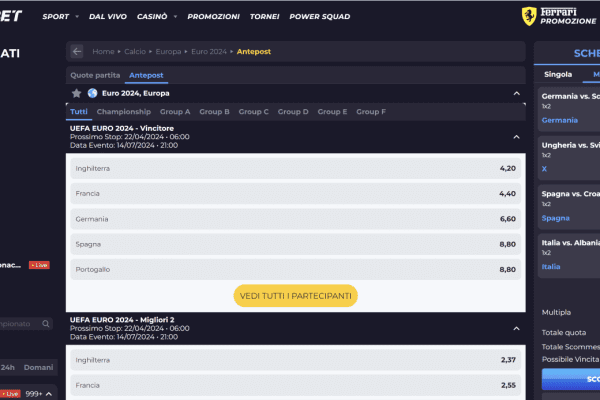This screenshot has width=600, height=400.
Task: Click the X selection under Ungheria match
Action: coord(544,169)
